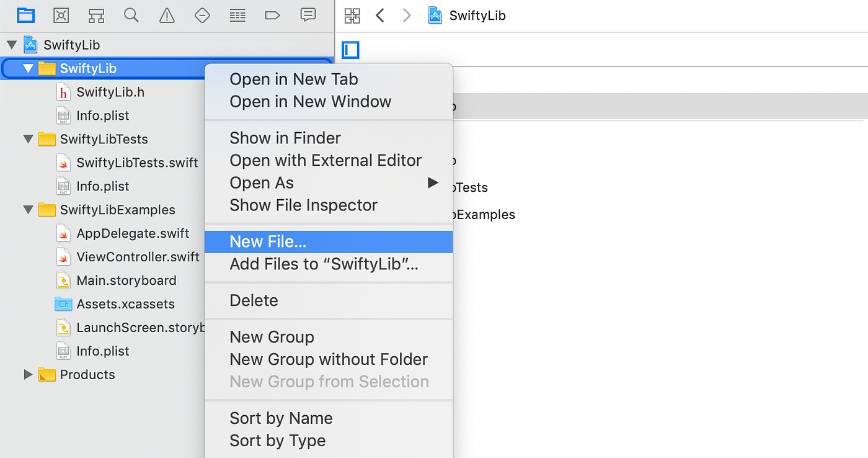Click the back navigation chevron
This screenshot has width=868, height=458.
pos(380,15)
